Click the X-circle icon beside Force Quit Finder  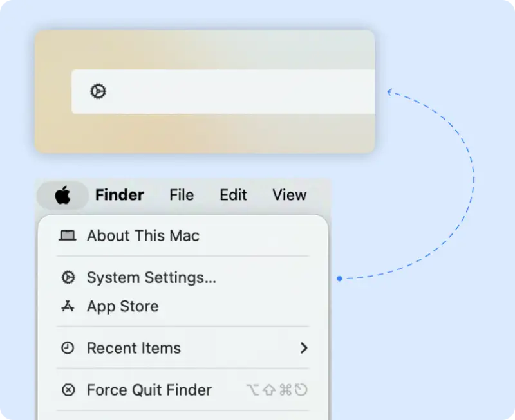68,390
